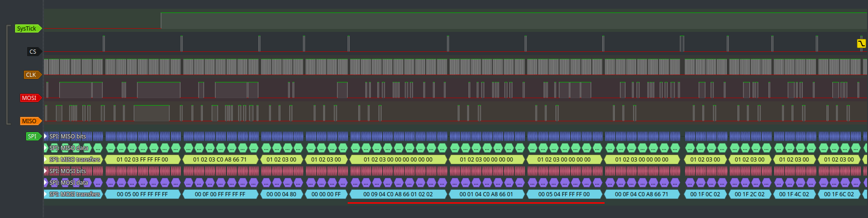Click MOSI transfer 00 09 04 C0 A8 66 01 02 02
Image resolution: width=868 pixels, height=218 pixels.
coord(398,194)
